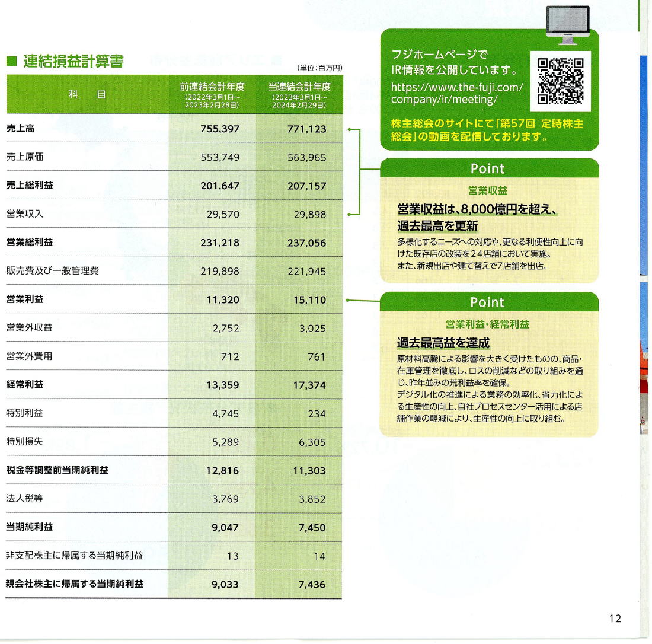Click value 3,769 in 法人税等 row

click(226, 499)
